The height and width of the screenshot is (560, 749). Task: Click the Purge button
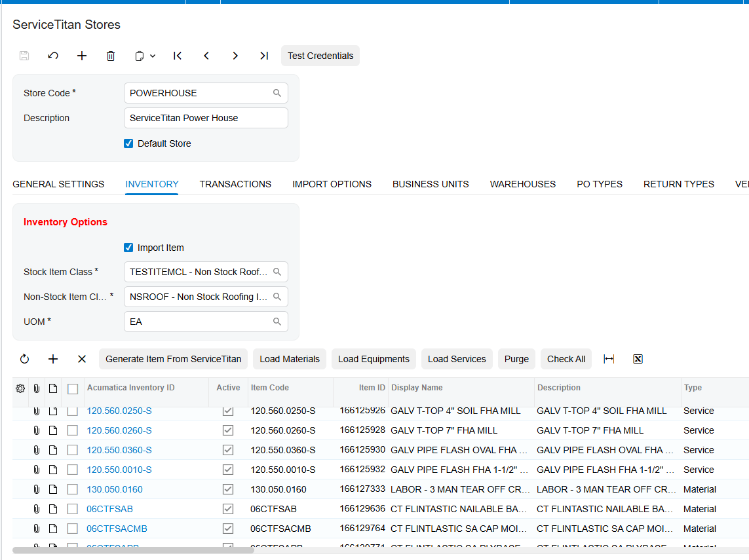click(x=516, y=359)
